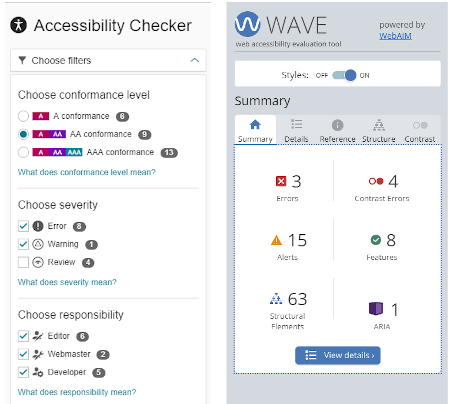Image resolution: width=450 pixels, height=404 pixels.
Task: Select the AAA conformance radio button
Action: coord(23,152)
